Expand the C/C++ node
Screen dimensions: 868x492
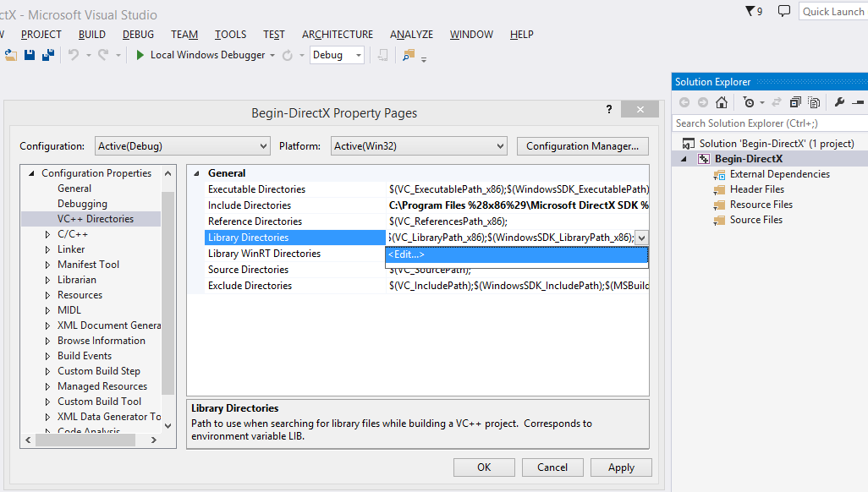pos(47,235)
